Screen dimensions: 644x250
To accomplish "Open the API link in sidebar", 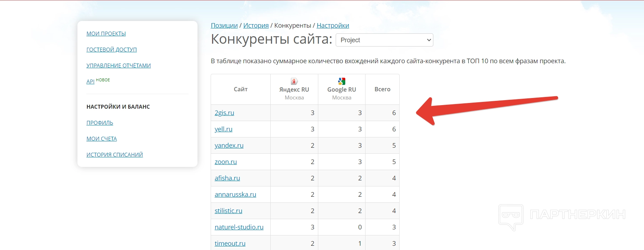I will (90, 81).
